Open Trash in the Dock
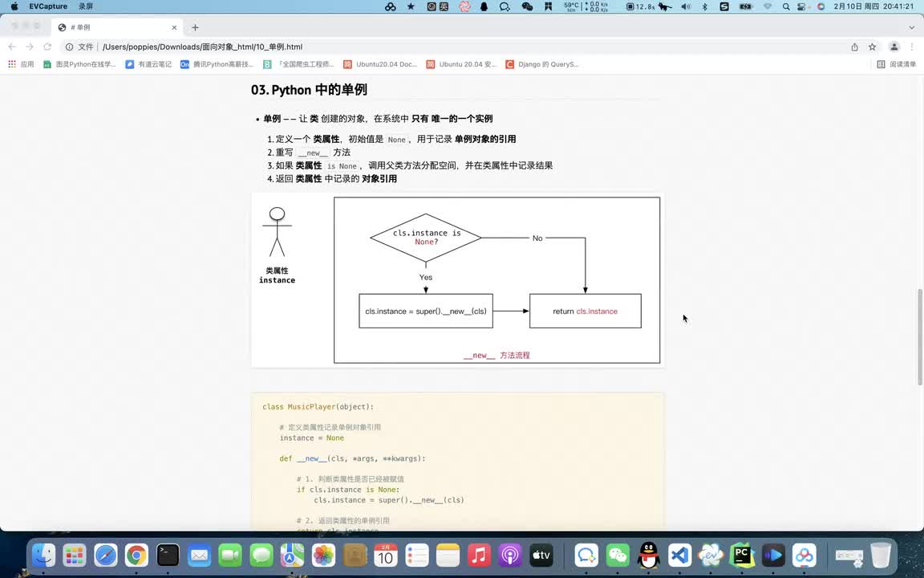This screenshot has height=578, width=924. coord(881,555)
